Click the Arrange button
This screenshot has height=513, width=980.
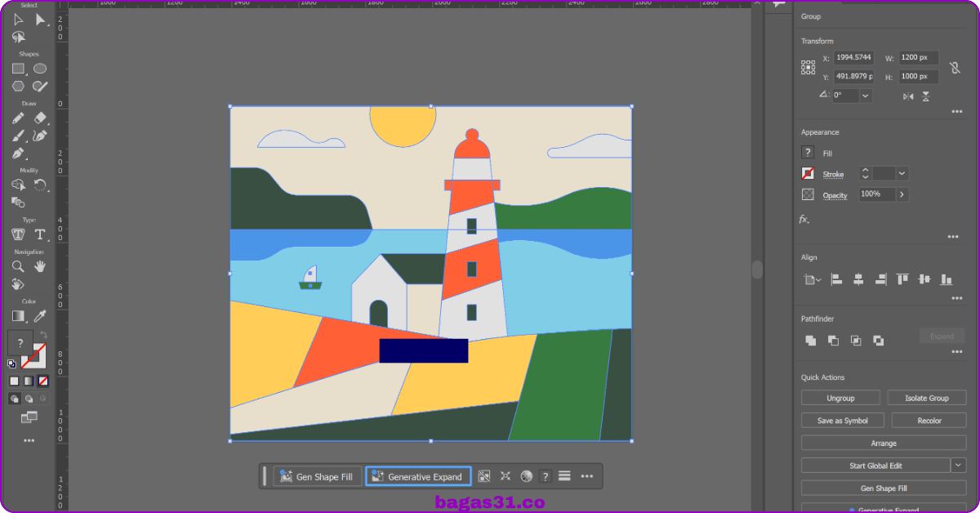pyautogui.click(x=884, y=443)
